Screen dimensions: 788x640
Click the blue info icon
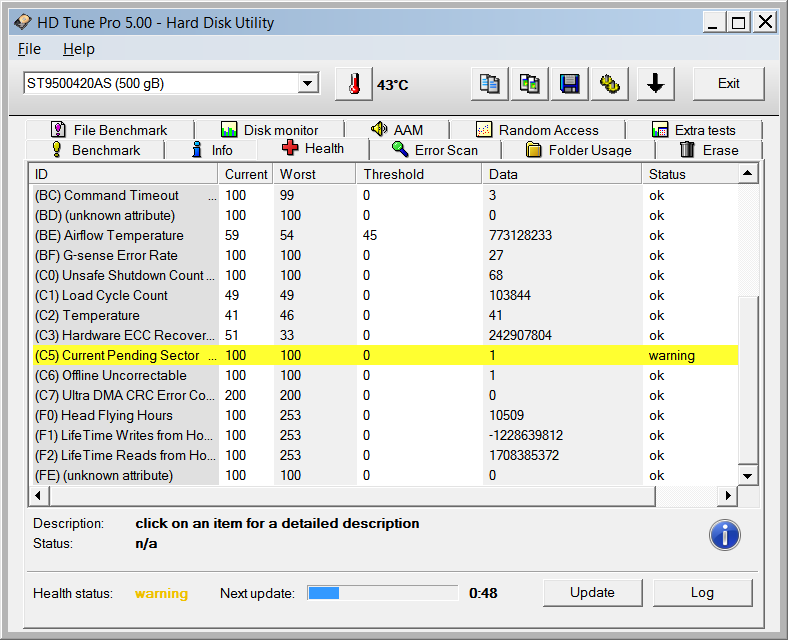pos(724,535)
